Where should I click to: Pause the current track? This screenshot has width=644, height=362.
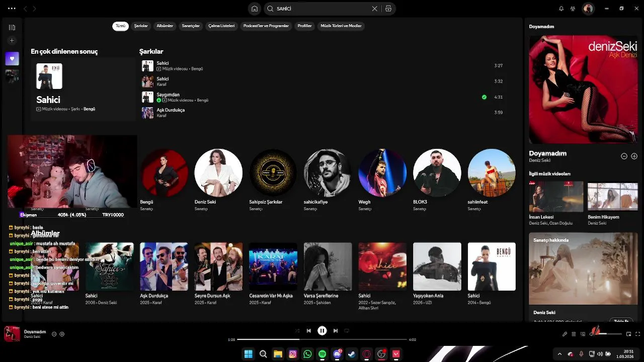pos(322,331)
